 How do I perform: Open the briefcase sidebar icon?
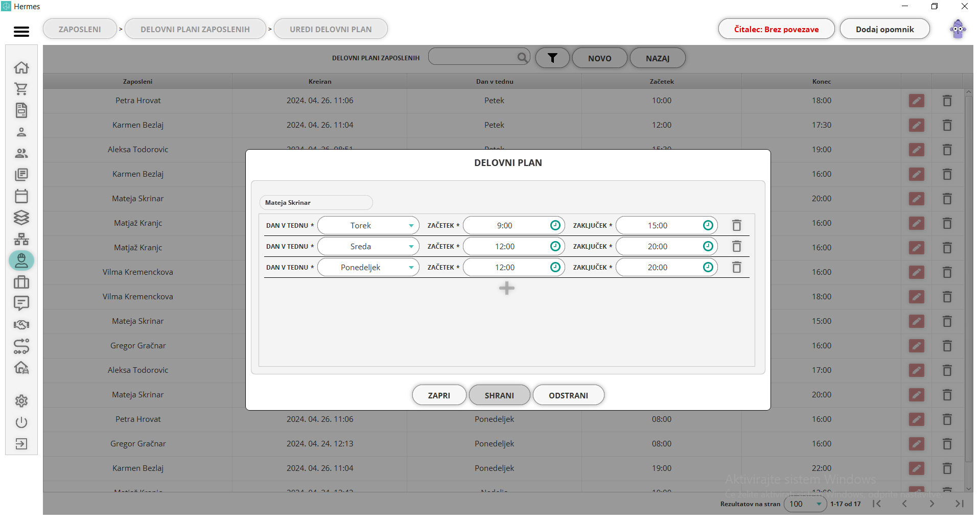pos(21,282)
